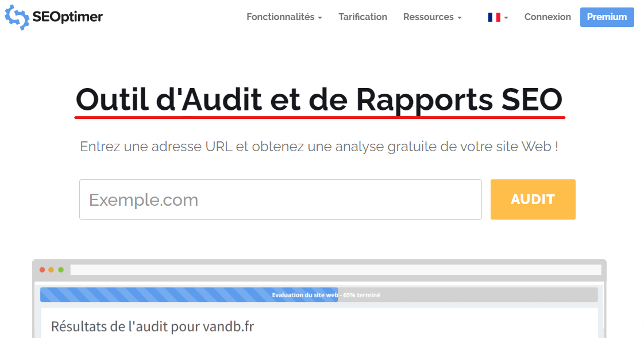Click the yellow dot in the preview window
This screenshot has height=338, width=644.
click(51, 270)
